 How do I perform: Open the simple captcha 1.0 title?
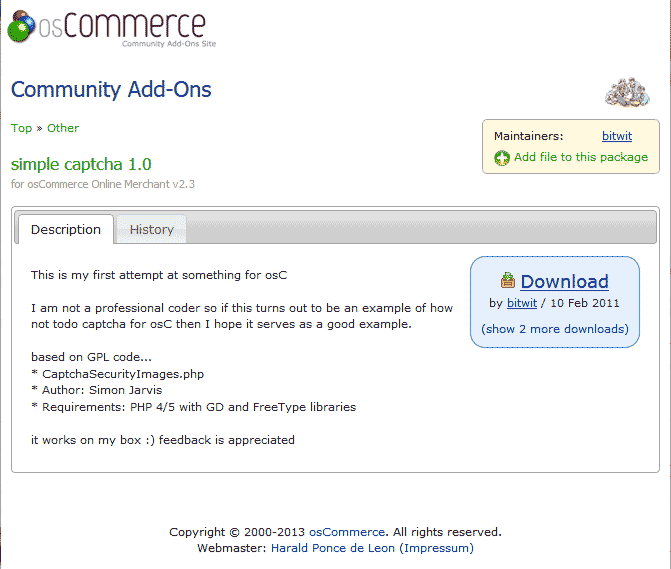81,164
